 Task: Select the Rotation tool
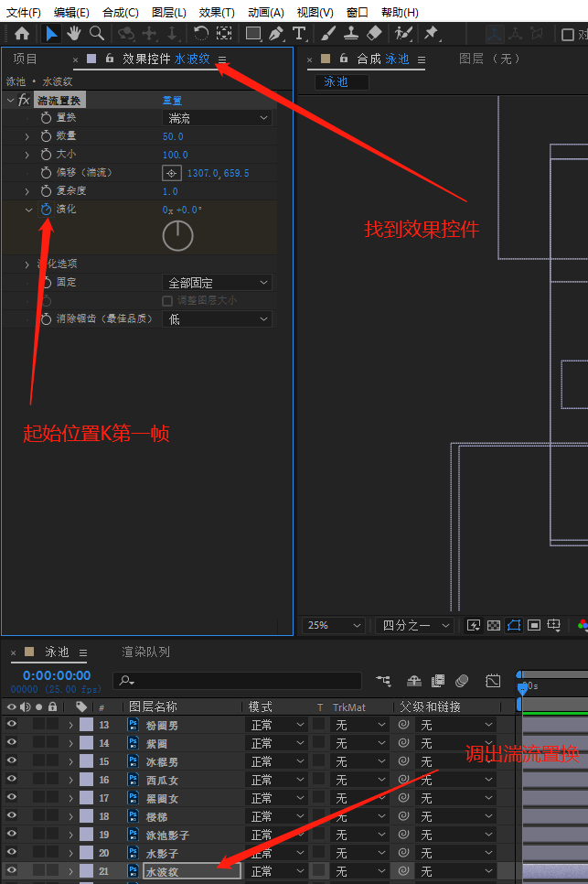coord(200,34)
